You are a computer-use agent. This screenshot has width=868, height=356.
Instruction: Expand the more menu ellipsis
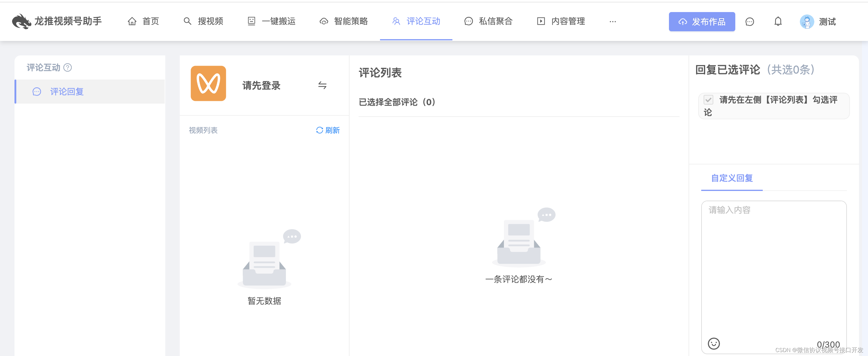[x=613, y=22]
